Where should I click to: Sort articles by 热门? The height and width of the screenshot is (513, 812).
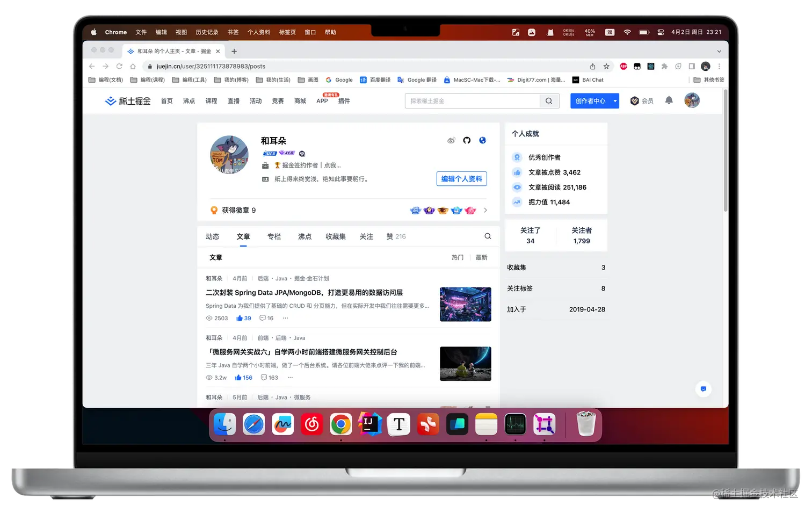[458, 258]
